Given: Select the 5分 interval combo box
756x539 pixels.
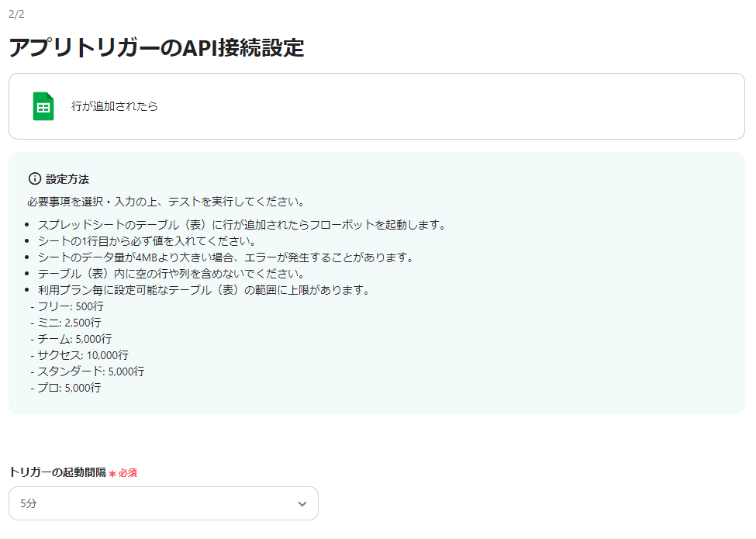Looking at the screenshot, I should pos(163,503).
